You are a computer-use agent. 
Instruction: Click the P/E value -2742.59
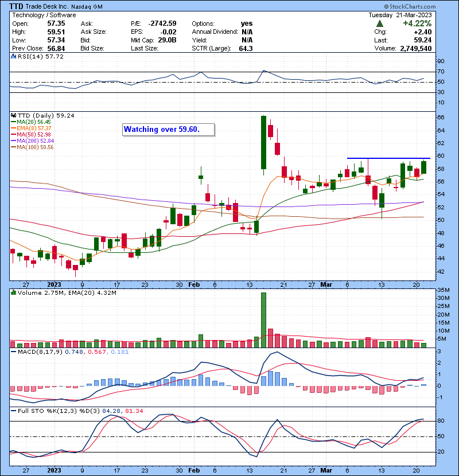coord(162,24)
